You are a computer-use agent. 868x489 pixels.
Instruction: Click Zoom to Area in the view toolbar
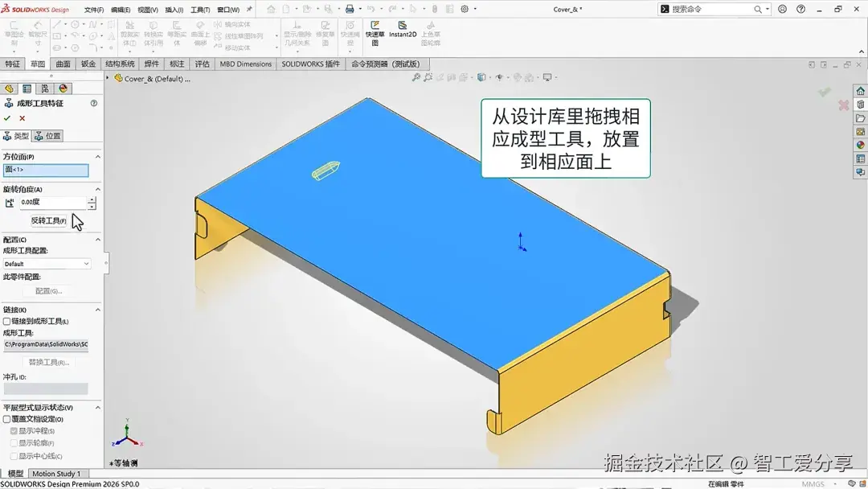pyautogui.click(x=428, y=77)
